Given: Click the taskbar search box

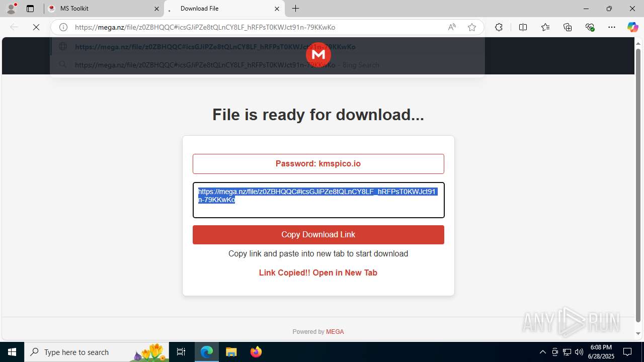Looking at the screenshot, I should (x=97, y=352).
